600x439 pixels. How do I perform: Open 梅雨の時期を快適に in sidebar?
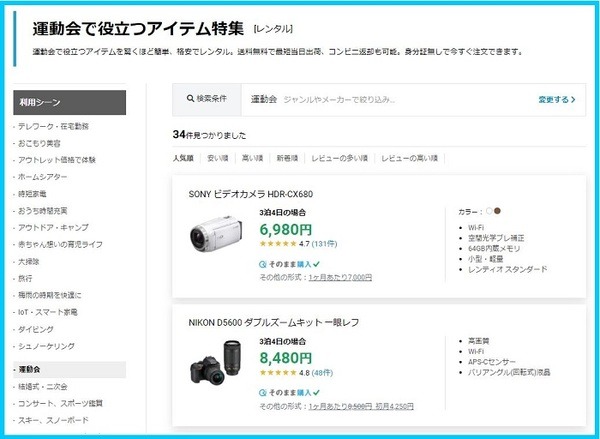(49, 295)
